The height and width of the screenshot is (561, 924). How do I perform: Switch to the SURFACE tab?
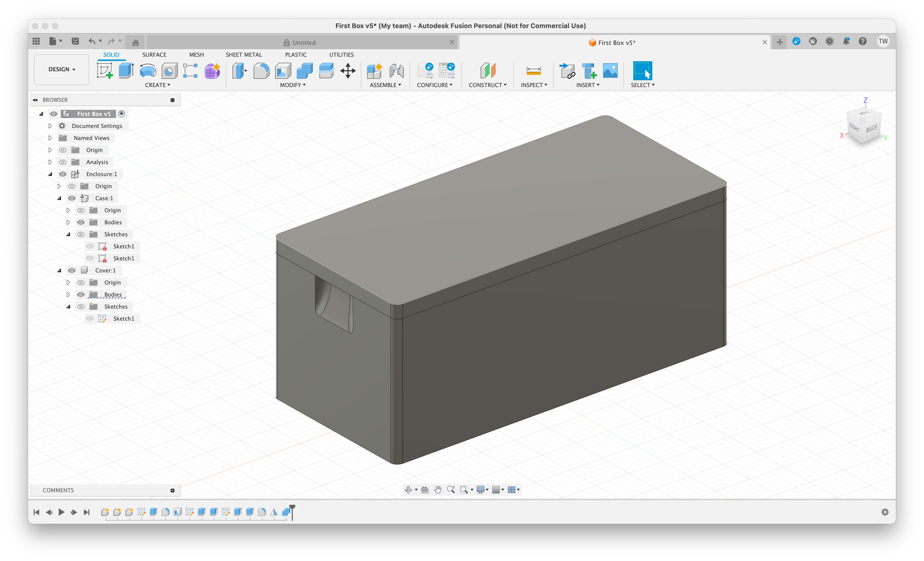pyautogui.click(x=154, y=55)
